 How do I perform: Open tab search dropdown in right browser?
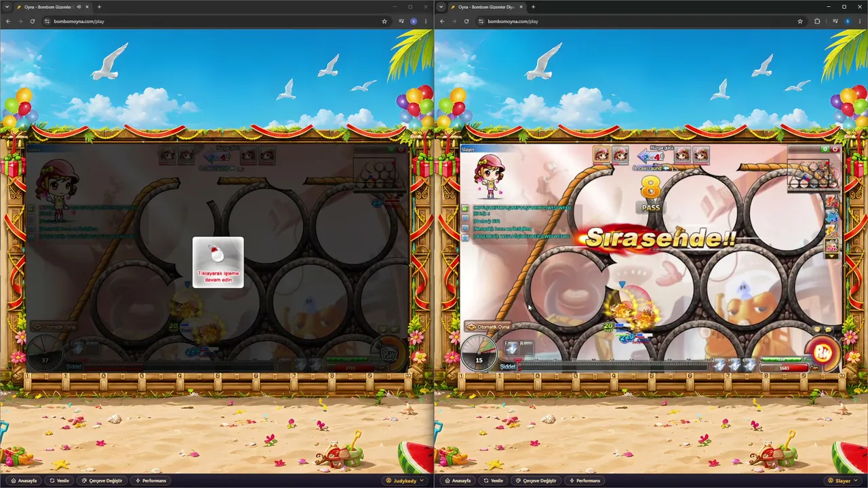pos(441,7)
